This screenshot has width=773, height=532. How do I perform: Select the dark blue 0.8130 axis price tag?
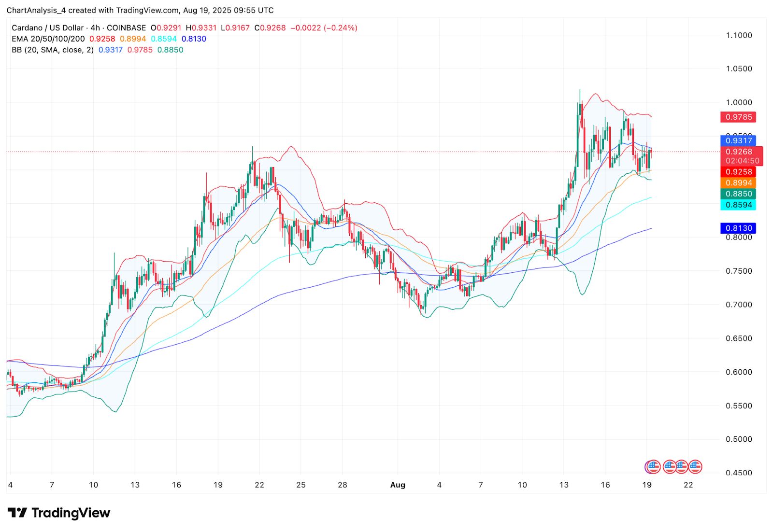[x=738, y=228]
